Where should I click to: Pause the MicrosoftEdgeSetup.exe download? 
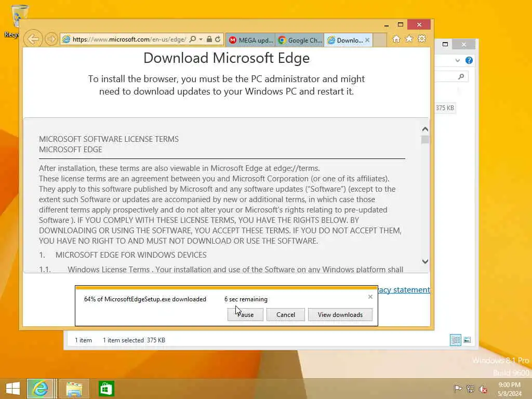245,314
